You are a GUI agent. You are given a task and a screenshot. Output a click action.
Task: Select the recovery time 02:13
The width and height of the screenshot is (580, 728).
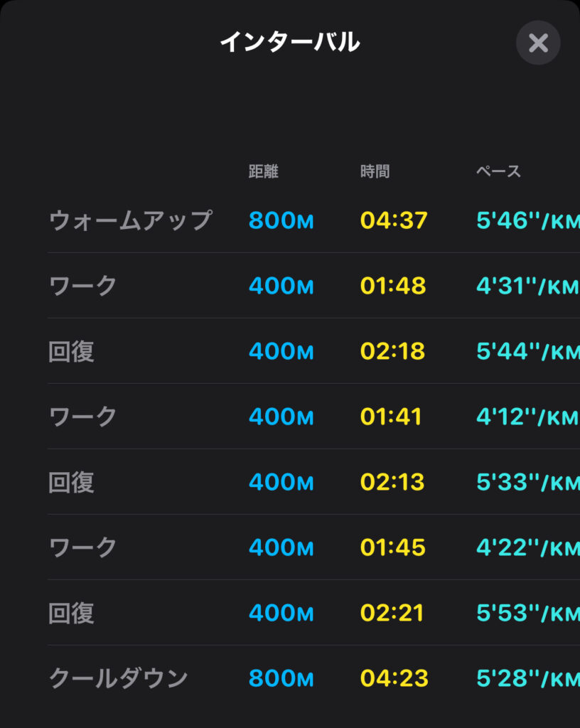(392, 482)
